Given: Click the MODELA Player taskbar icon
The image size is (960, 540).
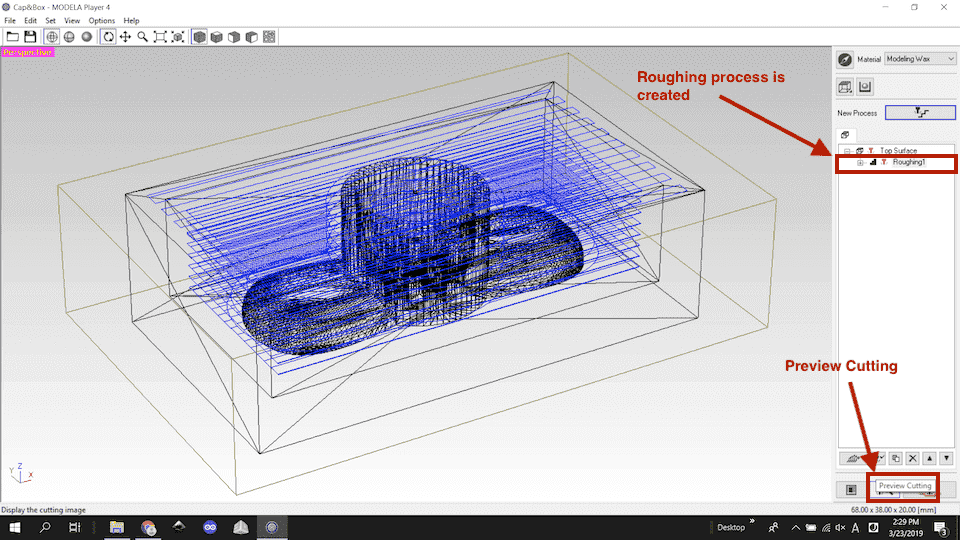Looking at the screenshot, I should (272, 527).
